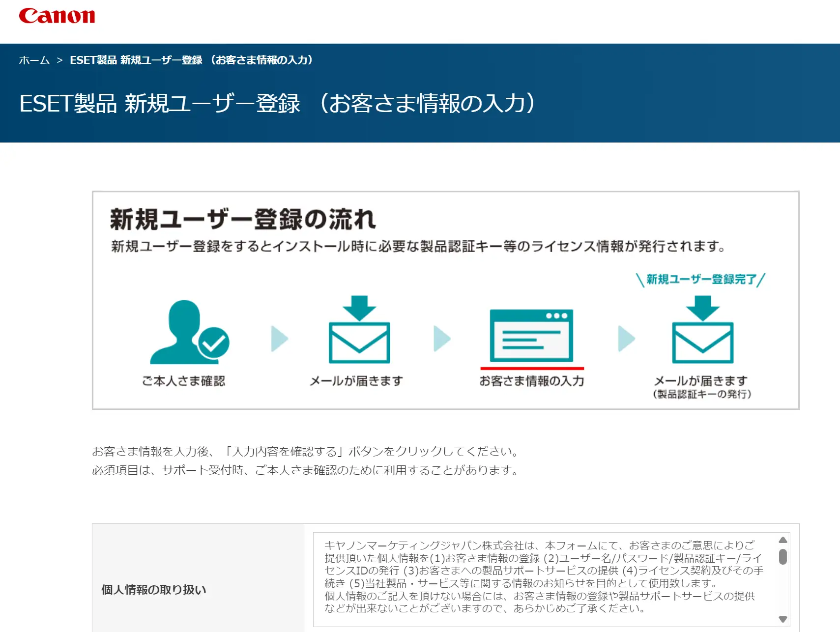Click the first メールが届きます envelope icon

(359, 329)
